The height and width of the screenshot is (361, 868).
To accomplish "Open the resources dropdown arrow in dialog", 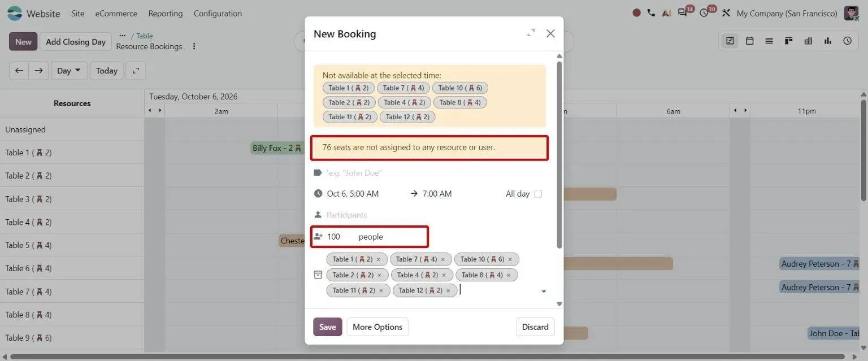I will (x=544, y=292).
